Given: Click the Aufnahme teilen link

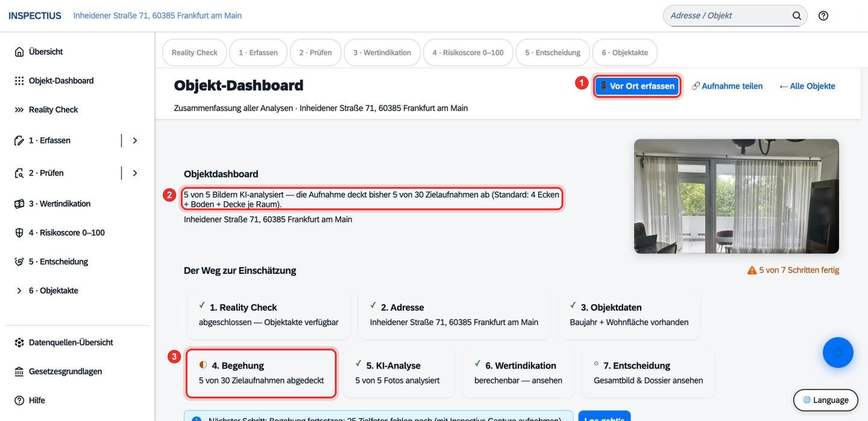Looking at the screenshot, I should click(727, 86).
